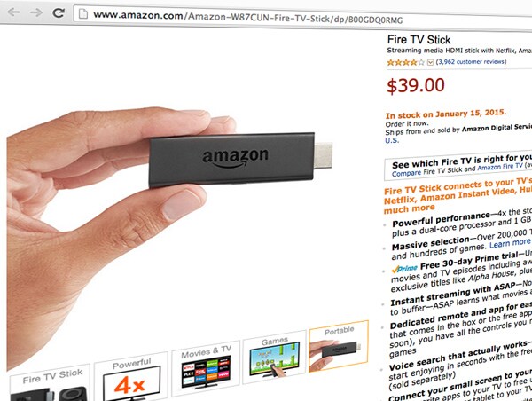
Task: Select the Powerful 4x thumbnail
Action: pyautogui.click(x=131, y=376)
